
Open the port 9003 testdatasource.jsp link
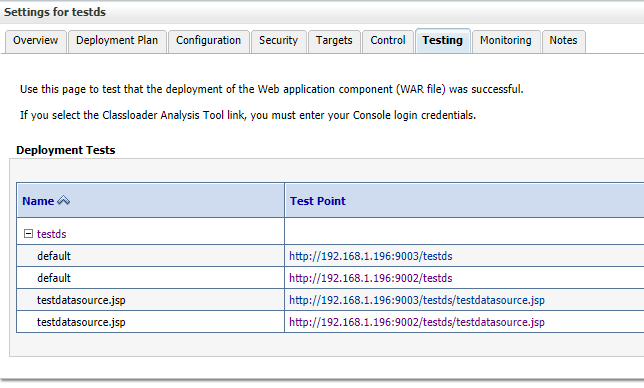(x=417, y=301)
